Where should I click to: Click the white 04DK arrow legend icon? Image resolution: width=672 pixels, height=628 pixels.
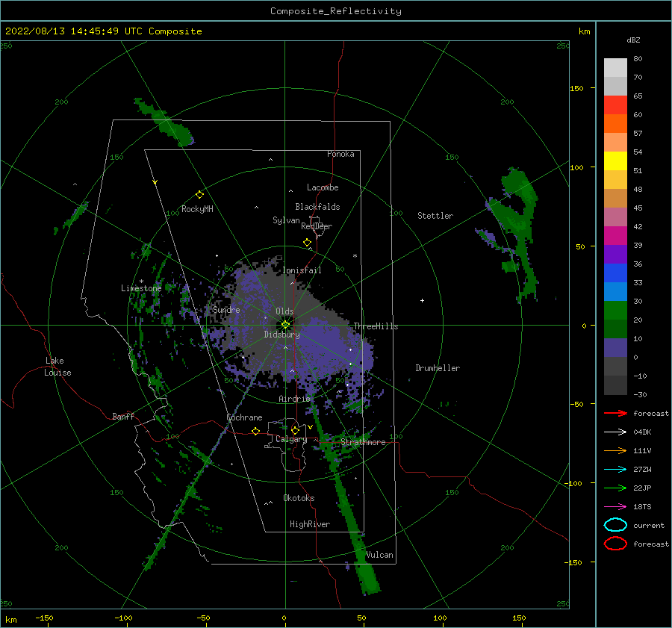615,432
